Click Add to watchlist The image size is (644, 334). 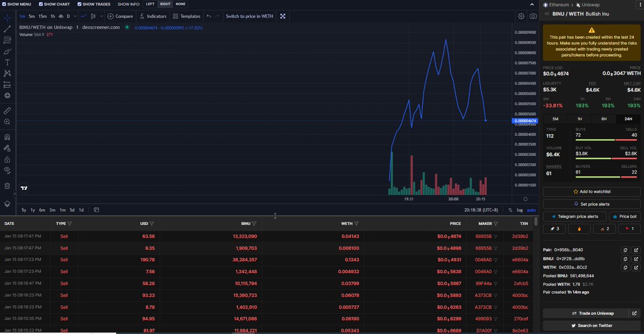[592, 191]
